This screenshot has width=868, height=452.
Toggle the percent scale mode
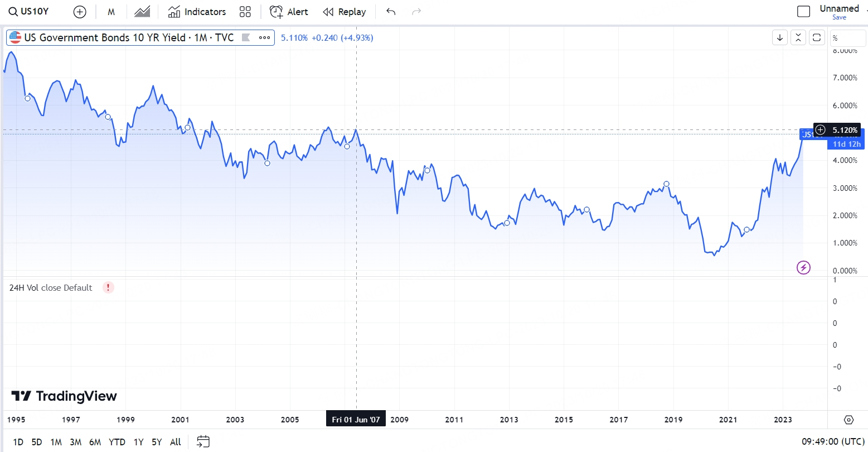[835, 38]
